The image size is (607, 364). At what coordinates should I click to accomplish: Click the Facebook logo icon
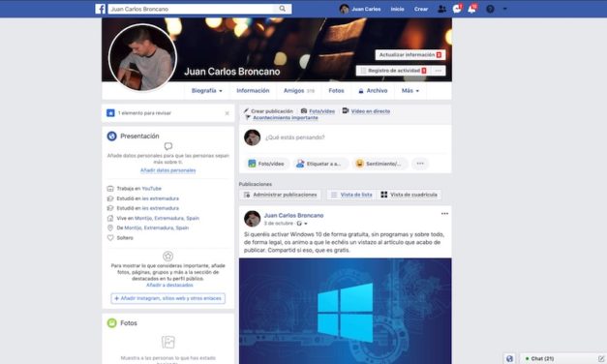(x=101, y=9)
